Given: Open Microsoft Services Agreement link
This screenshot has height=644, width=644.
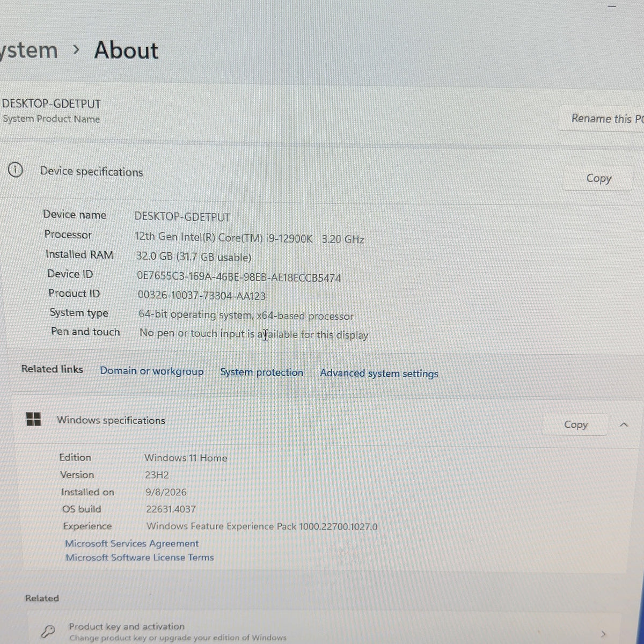Looking at the screenshot, I should pyautogui.click(x=132, y=544).
